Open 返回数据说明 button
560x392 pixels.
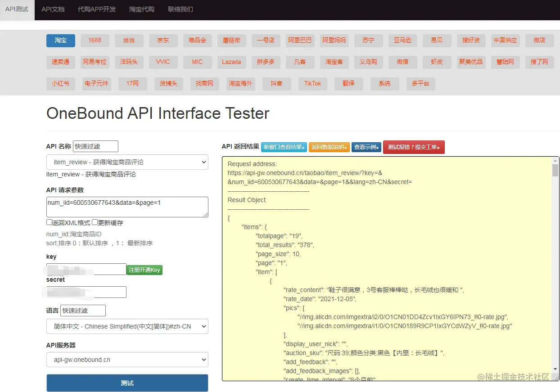(329, 147)
